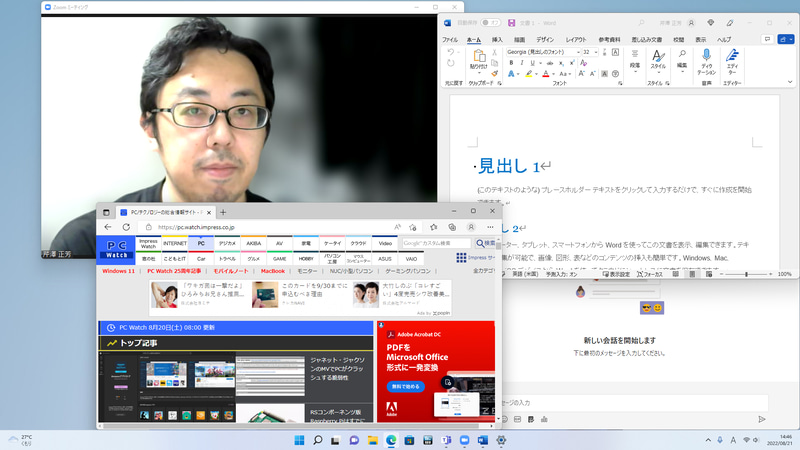Click the yellow highlight color button

[x=529, y=74]
